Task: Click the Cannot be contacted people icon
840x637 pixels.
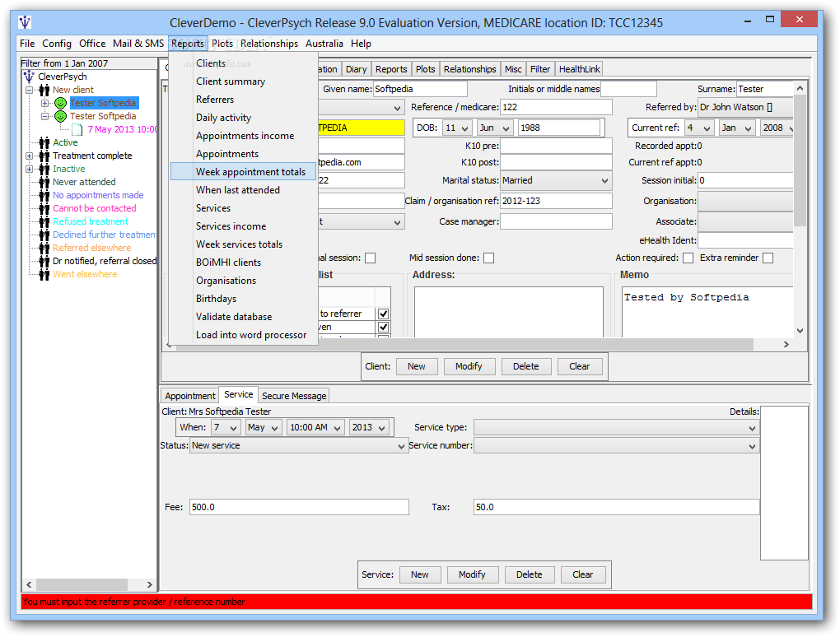Action: (44, 208)
